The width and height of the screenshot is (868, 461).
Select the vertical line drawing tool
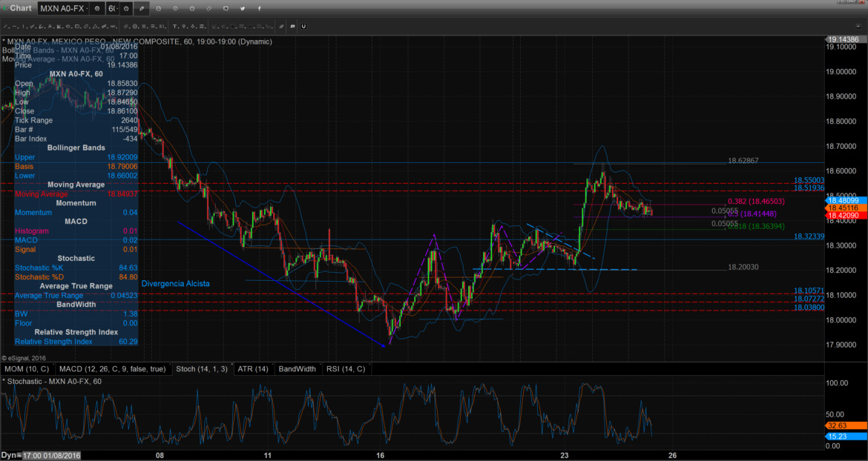pos(23,27)
